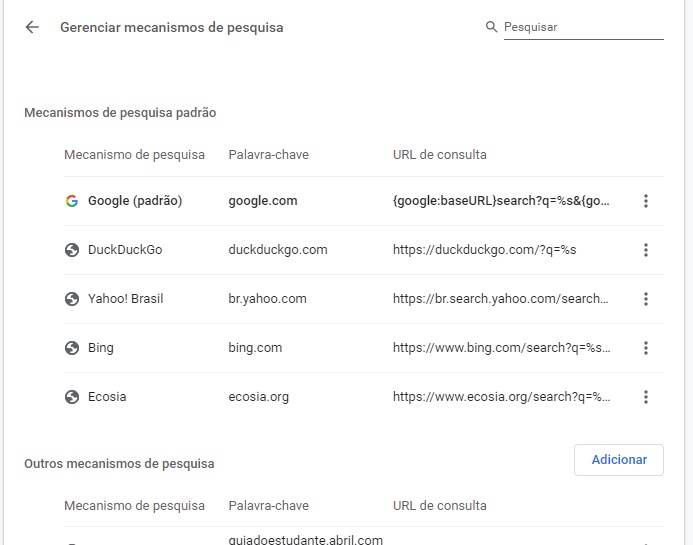Go back using the left arrow icon
Viewport: 693px width, 545px height.
pos(32,27)
